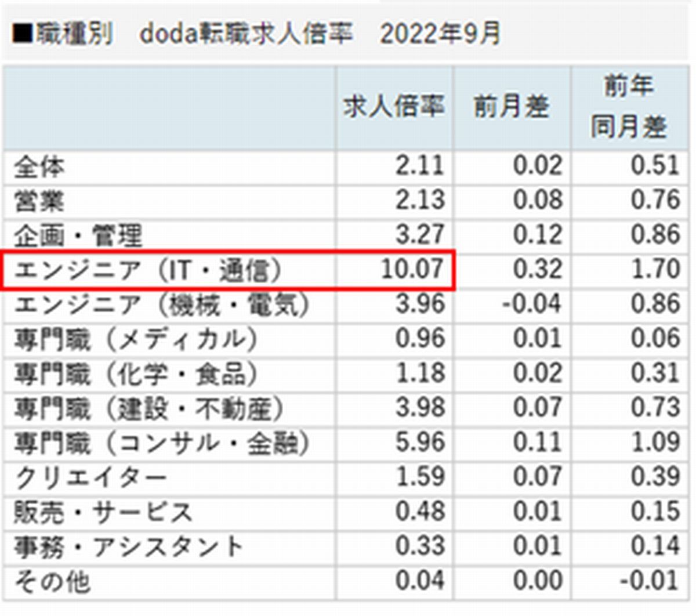Select the 前年同月差 value in the エンジニア(機械・電気) row
This screenshot has height=616, width=696.
click(655, 303)
